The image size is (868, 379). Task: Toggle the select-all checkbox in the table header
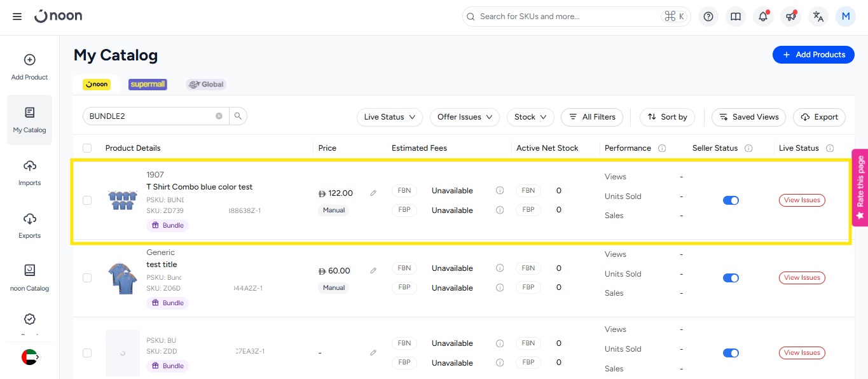point(87,148)
